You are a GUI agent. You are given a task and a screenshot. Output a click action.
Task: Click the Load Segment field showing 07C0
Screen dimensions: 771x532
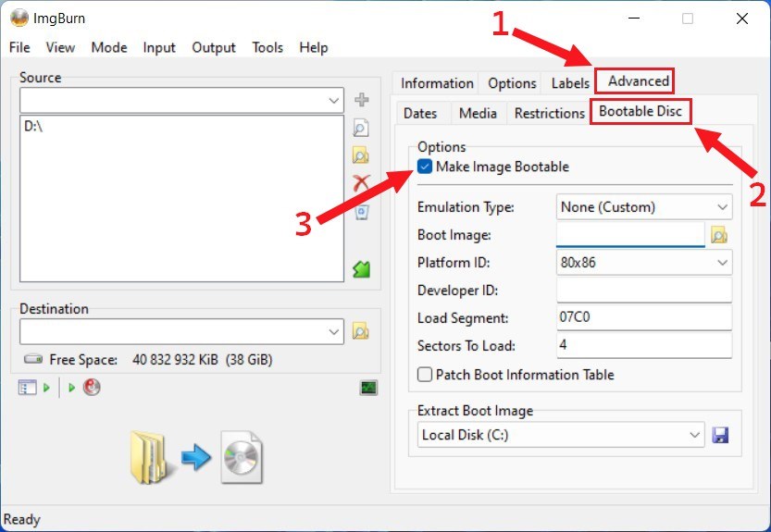(644, 317)
